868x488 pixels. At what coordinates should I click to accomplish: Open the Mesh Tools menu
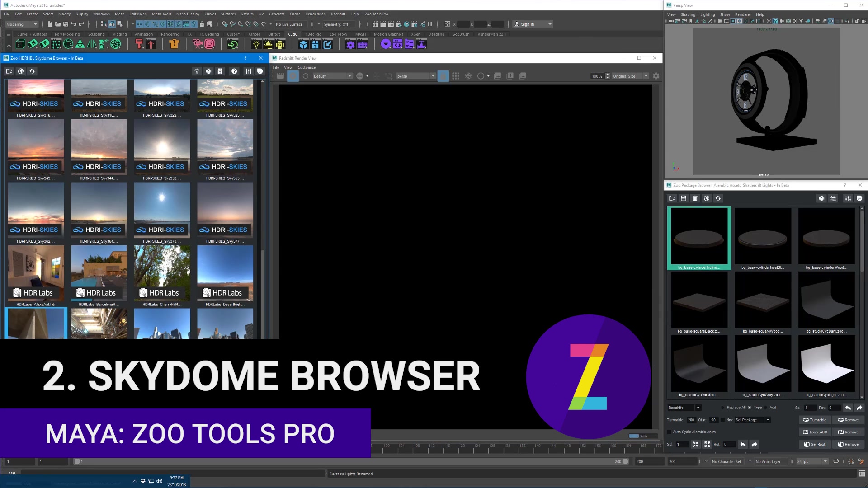coord(161,14)
